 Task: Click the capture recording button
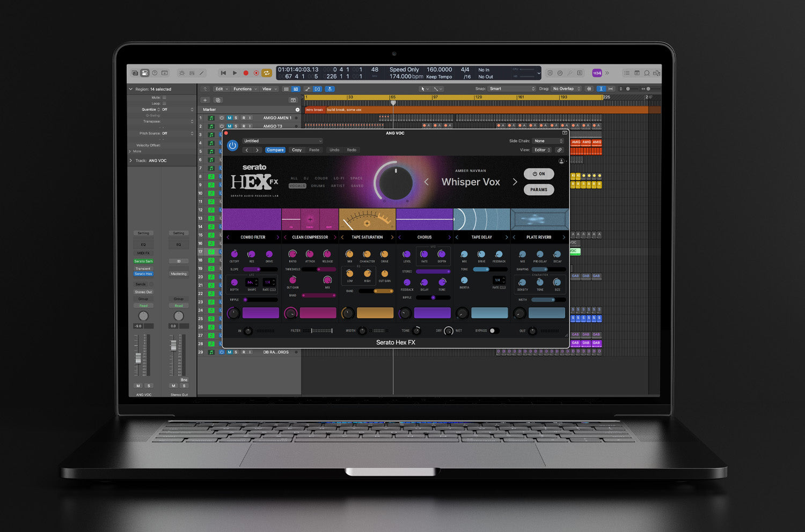tap(256, 73)
